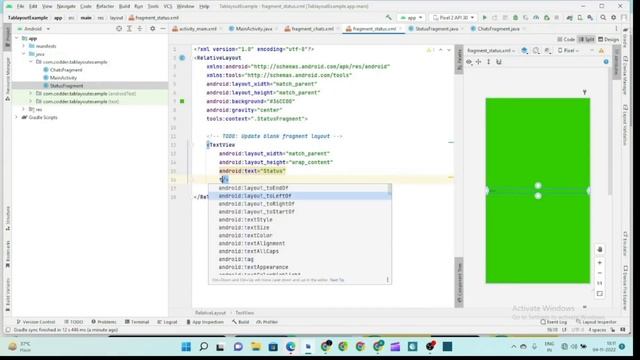The image size is (640, 360).
Task: Open IDE settings gear in main toolbar
Action: pos(613,18)
